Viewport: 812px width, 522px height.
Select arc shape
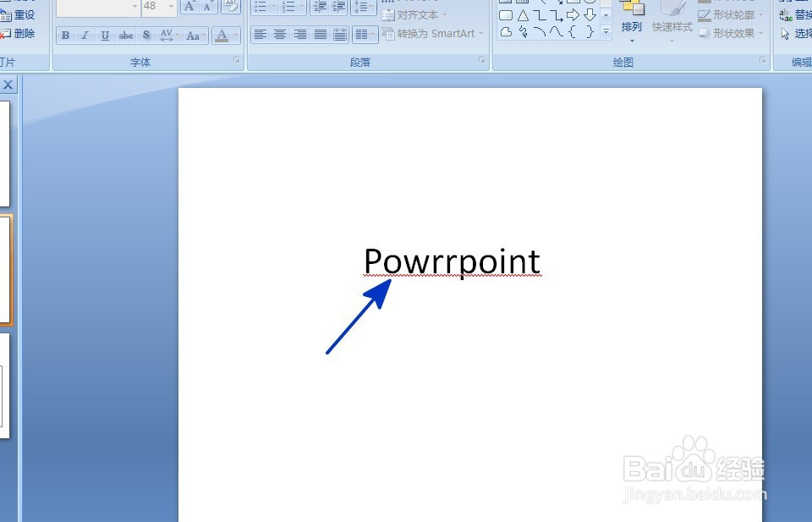540,32
